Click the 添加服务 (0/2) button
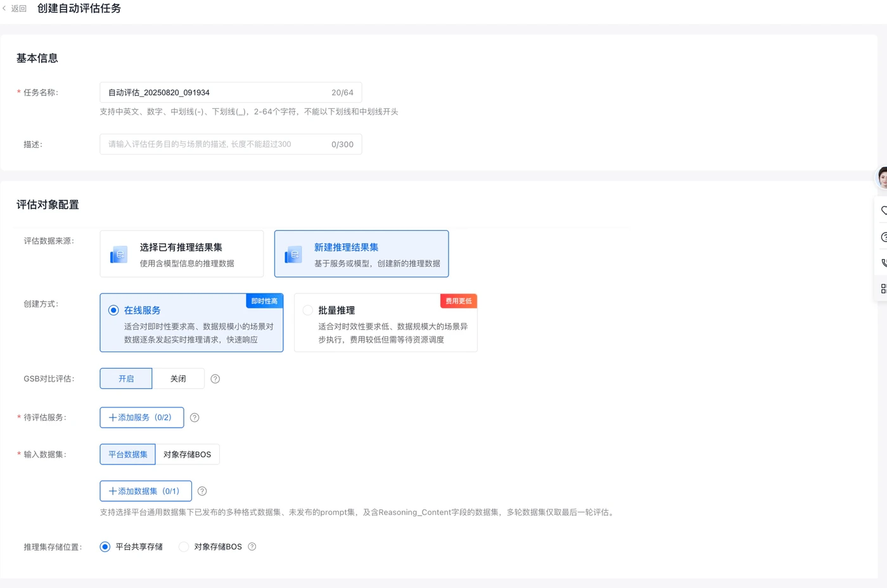 (142, 418)
